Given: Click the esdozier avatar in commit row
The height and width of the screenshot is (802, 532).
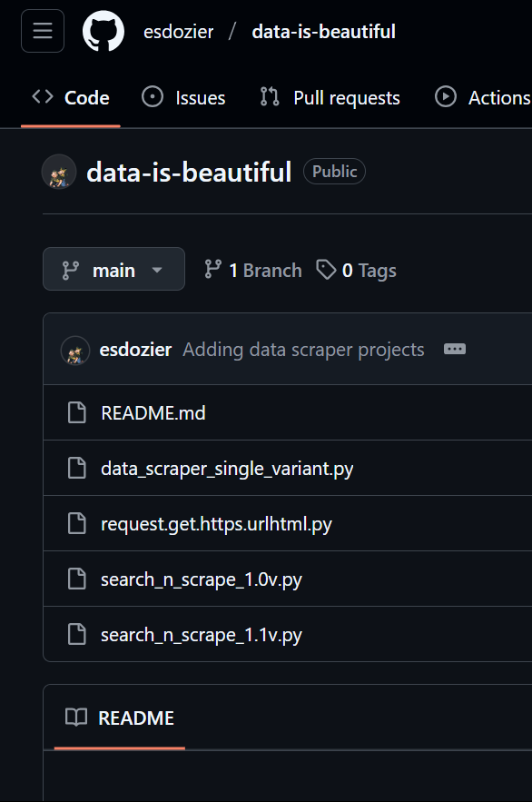Looking at the screenshot, I should pyautogui.click(x=75, y=351).
